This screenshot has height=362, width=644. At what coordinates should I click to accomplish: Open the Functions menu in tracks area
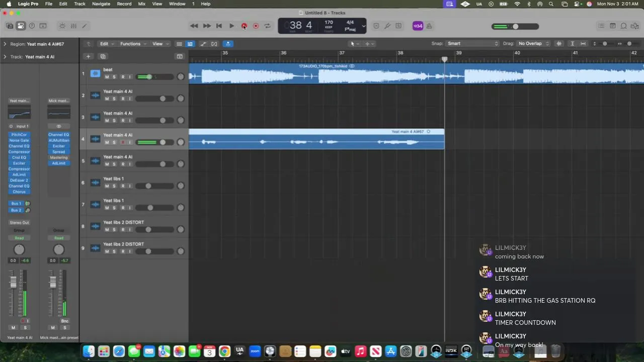coord(132,44)
